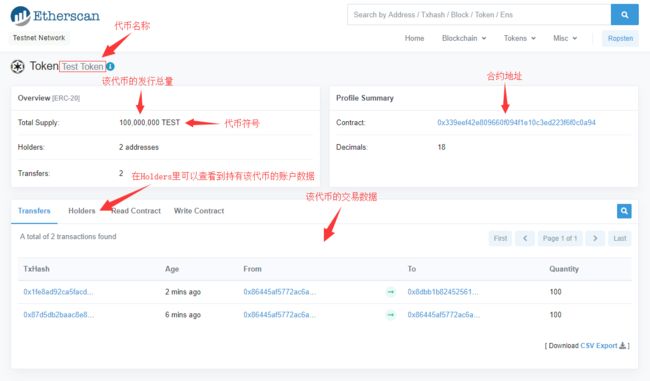Screen dimensions: 650x381
Task: Click the 100,000,000 TEST total supply value
Action: 150,122
